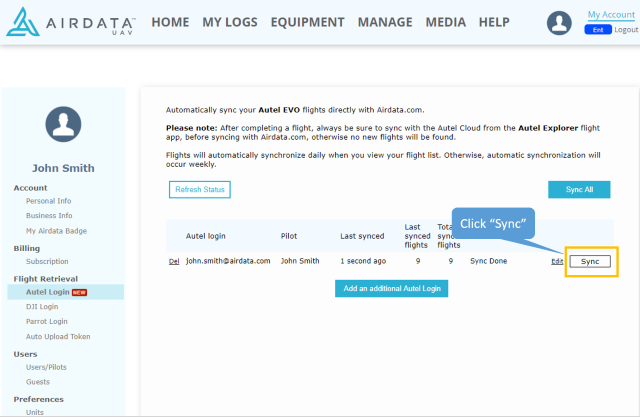Open Units under Preferences
Viewport: 640px width, 417px height.
point(35,412)
